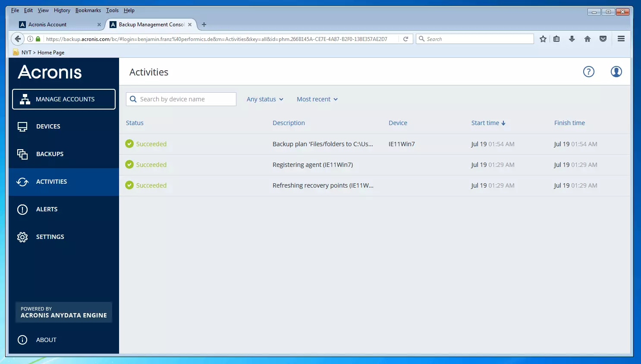641x364 pixels.
Task: Open the History menu
Action: click(x=62, y=10)
